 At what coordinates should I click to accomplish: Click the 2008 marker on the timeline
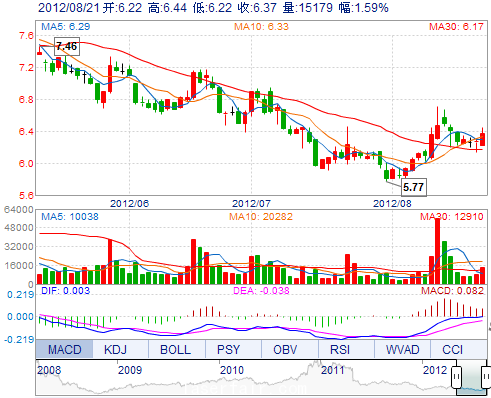pyautogui.click(x=49, y=370)
